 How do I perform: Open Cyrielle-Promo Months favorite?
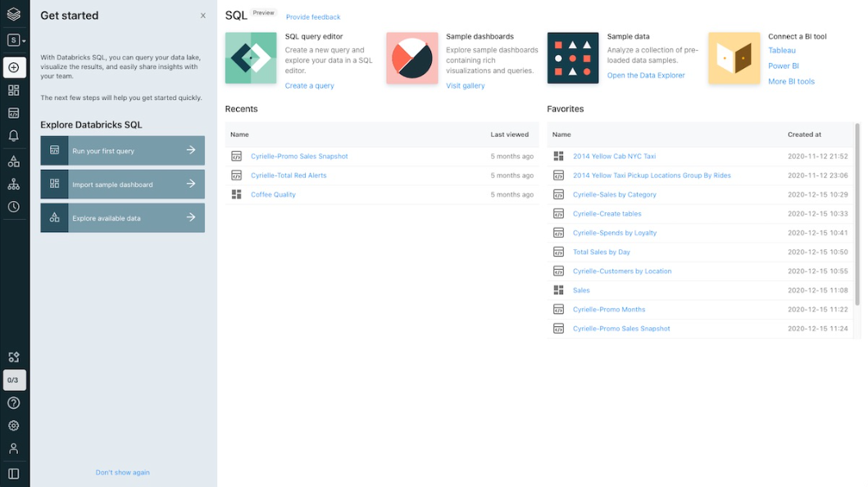pyautogui.click(x=609, y=310)
